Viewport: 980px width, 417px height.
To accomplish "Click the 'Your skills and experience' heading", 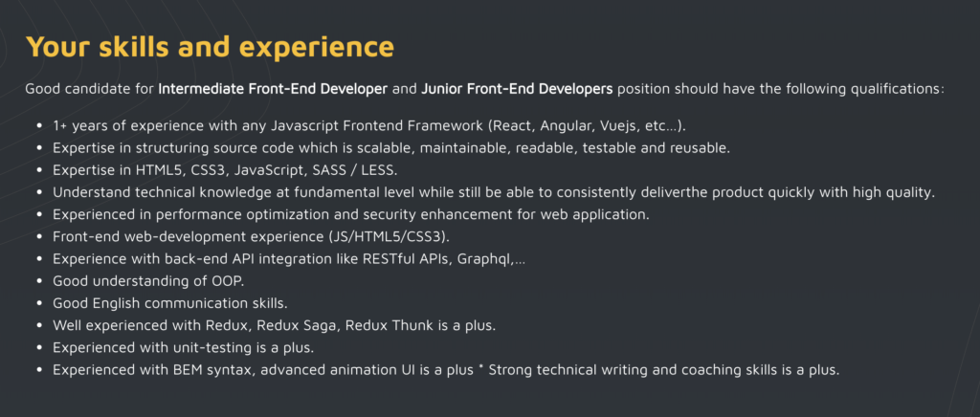I will (210, 47).
